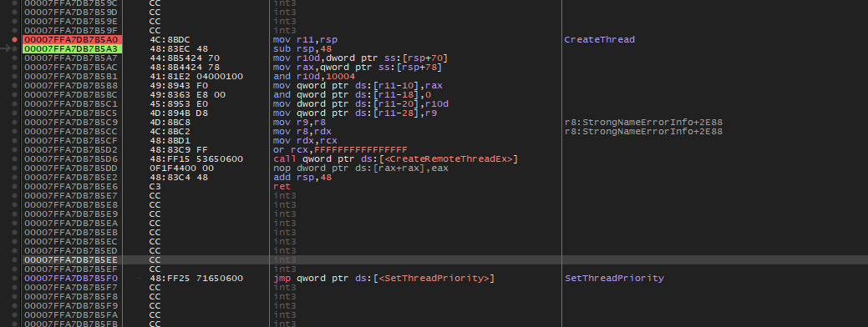
Task: Select address 00007FFA7DB7B5C9
Action: pos(71,122)
